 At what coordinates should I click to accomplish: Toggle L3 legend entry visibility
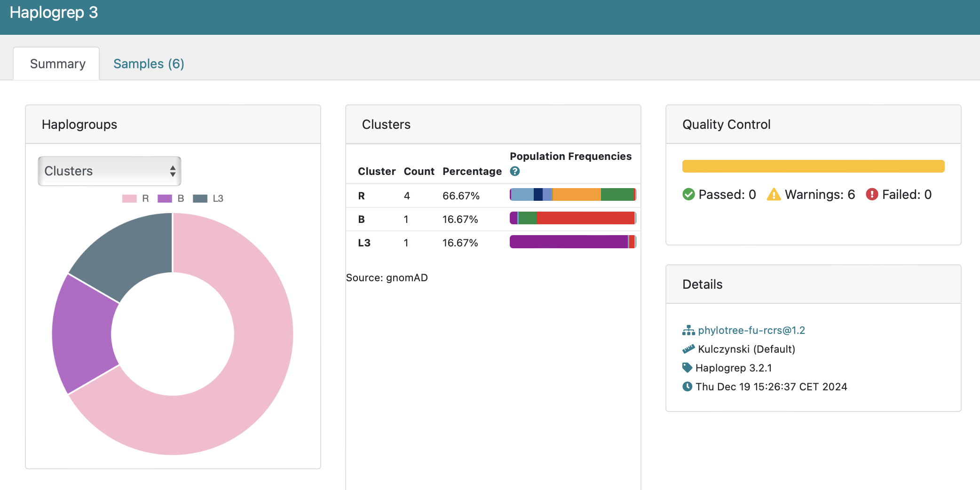point(208,198)
